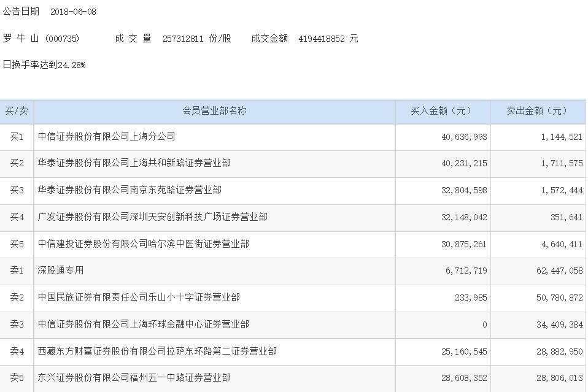Select row 中信证券股份有限公司上海环球金融中心证券营业部
This screenshot has width=588, height=392.
293,325
